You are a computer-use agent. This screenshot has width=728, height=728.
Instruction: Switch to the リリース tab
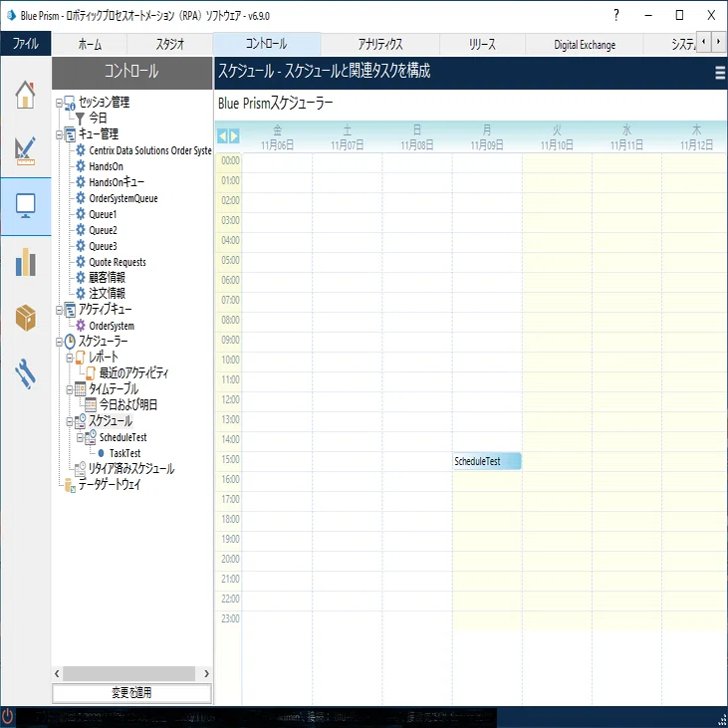click(482, 44)
